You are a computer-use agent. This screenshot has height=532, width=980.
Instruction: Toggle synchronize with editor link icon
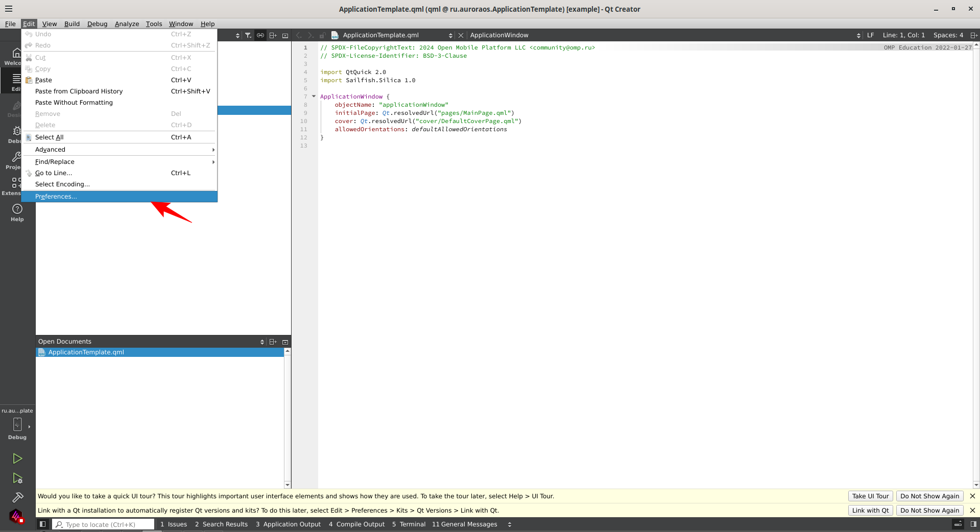coord(260,35)
